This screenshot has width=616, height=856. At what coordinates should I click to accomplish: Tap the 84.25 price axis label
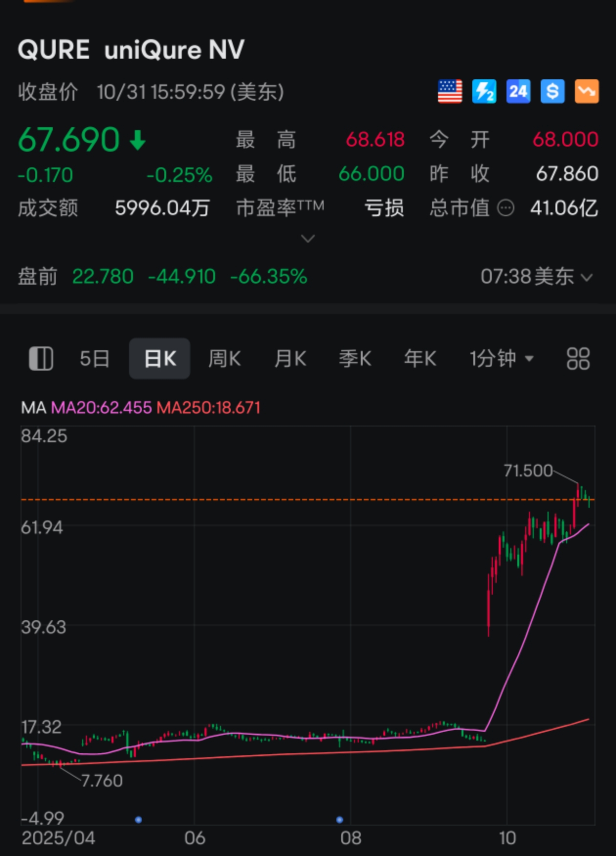pos(44,436)
